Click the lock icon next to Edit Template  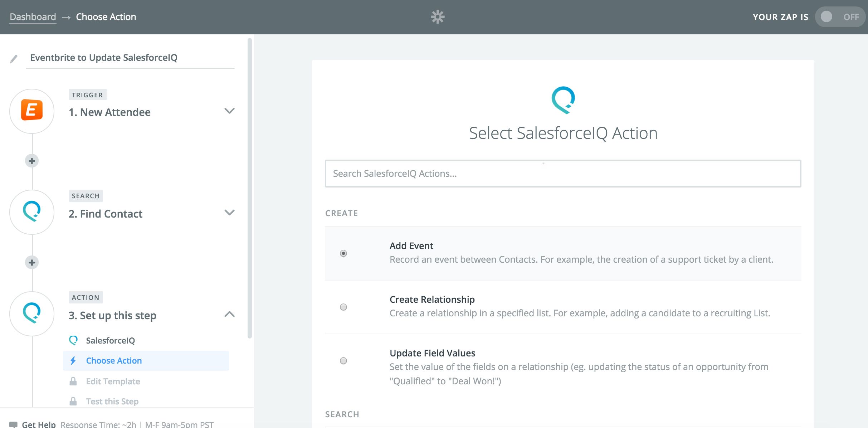(x=73, y=381)
